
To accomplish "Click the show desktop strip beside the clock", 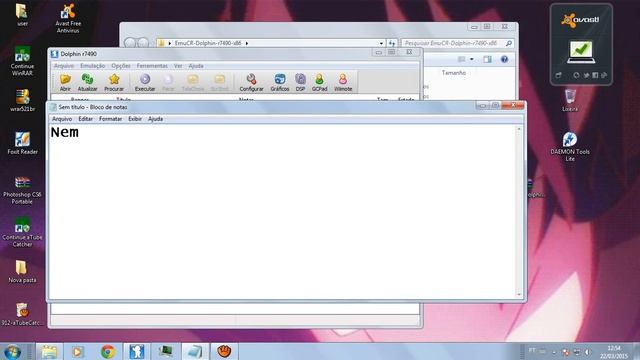I will tap(636, 351).
